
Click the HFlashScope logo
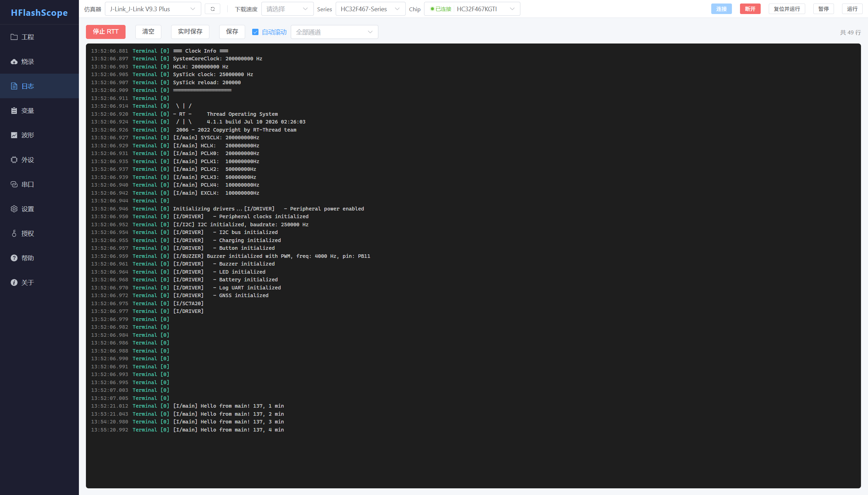pyautogui.click(x=39, y=13)
